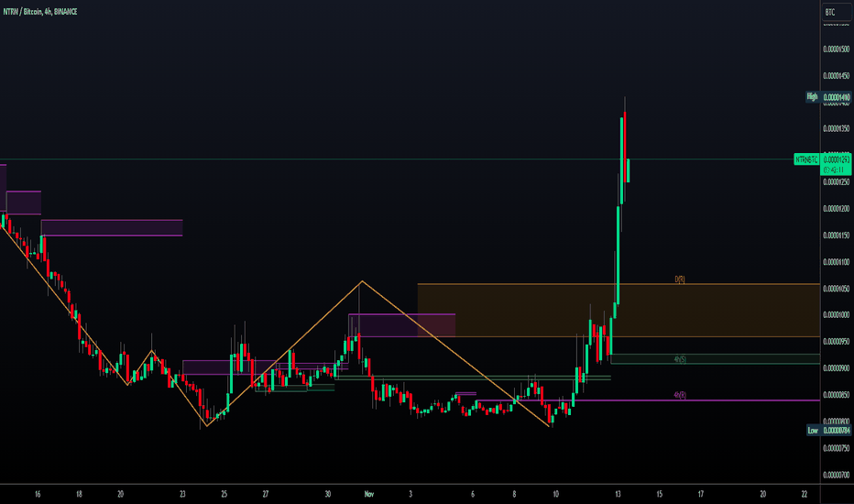Click the D(R) zone label
Viewport: 854px width, 504px height.
(x=680, y=279)
